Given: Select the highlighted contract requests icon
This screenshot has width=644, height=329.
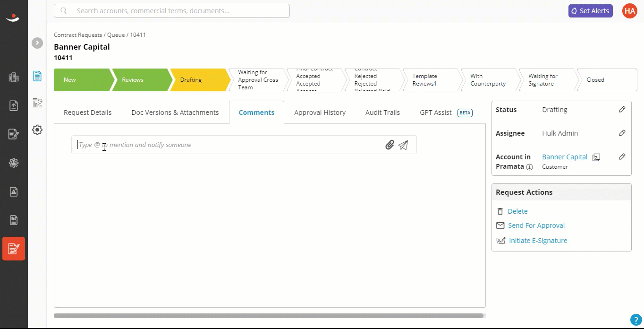Looking at the screenshot, I should [14, 249].
